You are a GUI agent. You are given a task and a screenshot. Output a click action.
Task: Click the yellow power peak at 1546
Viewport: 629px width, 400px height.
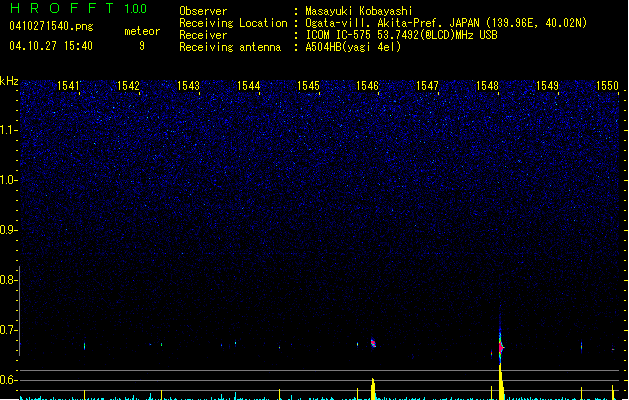tap(373, 388)
